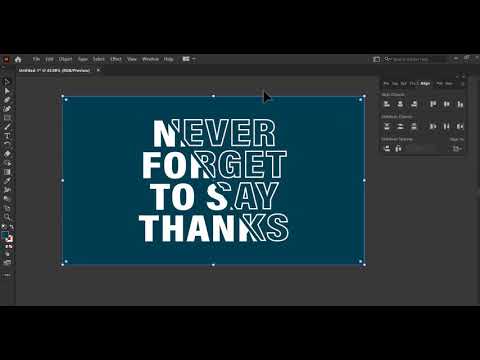Viewport: 480px width, 360px height.
Task: Select the Type tool
Action: point(7,136)
